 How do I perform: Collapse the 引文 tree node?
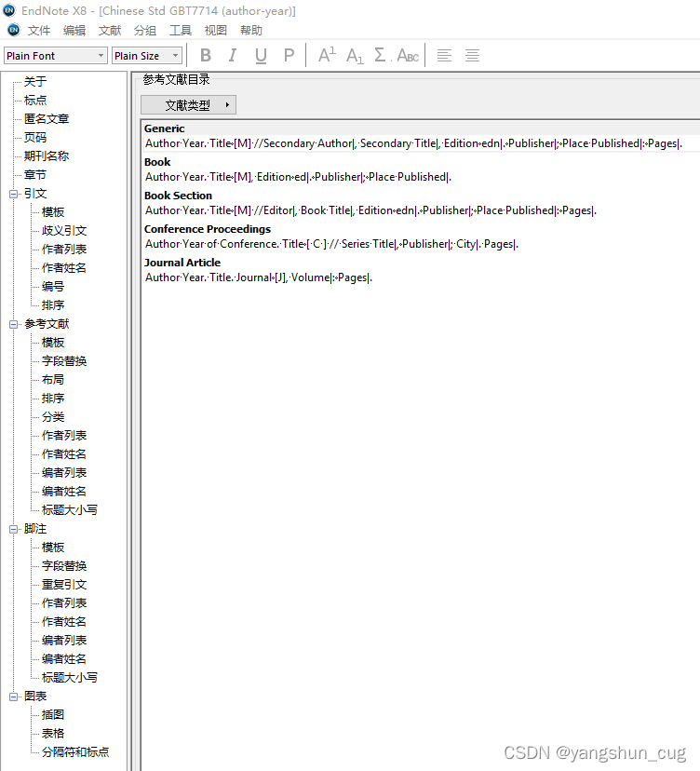click(x=13, y=194)
